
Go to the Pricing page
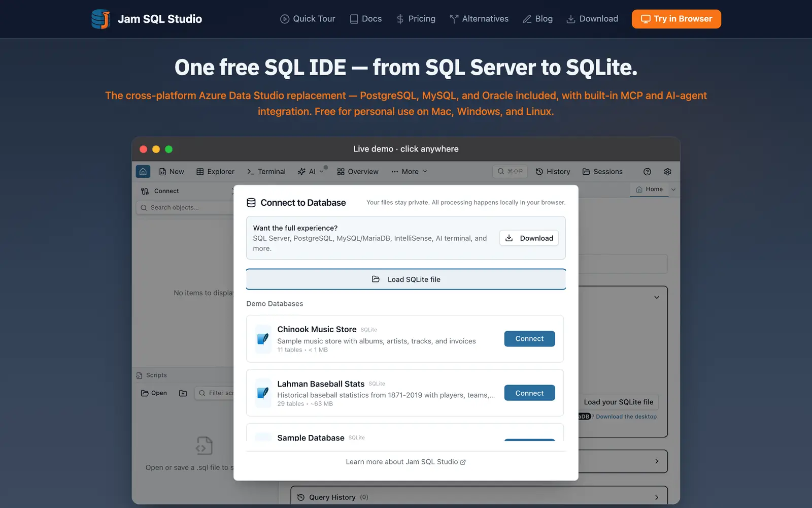click(416, 19)
